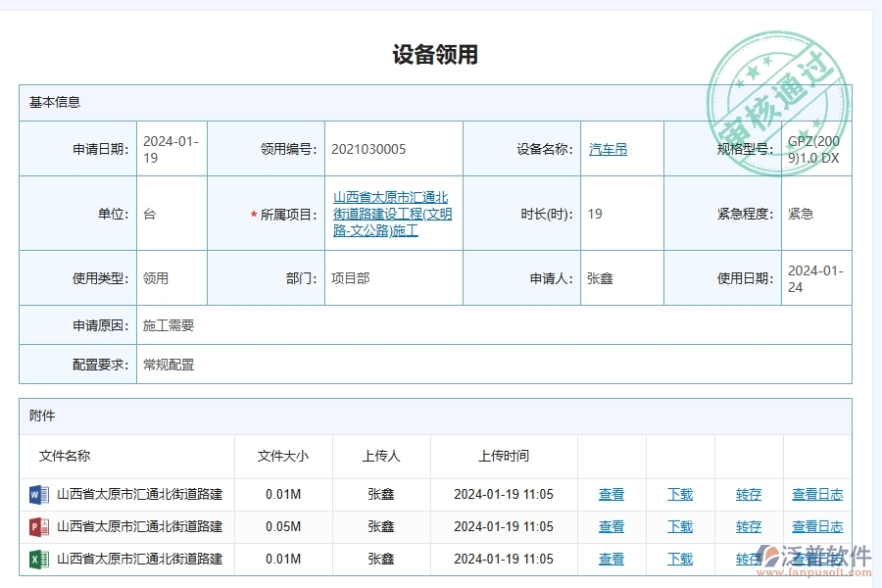Click the Word document icon on first attachment
882x588 pixels.
(39, 495)
